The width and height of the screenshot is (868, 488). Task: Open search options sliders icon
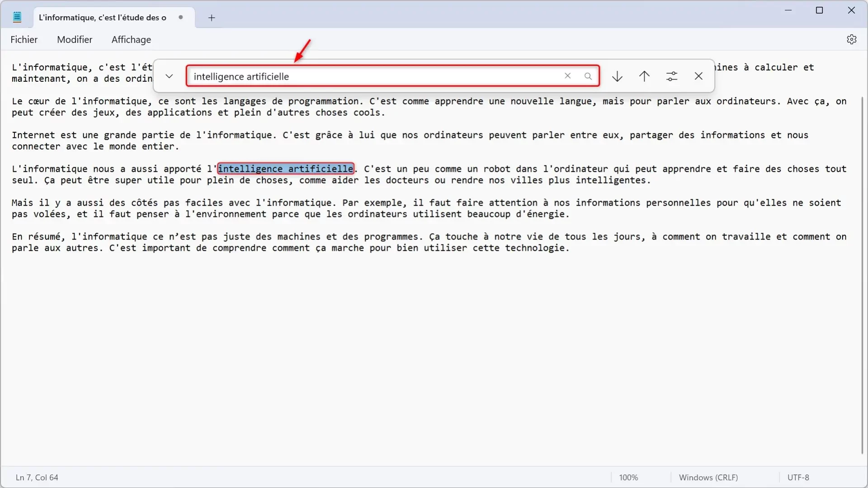(672, 76)
